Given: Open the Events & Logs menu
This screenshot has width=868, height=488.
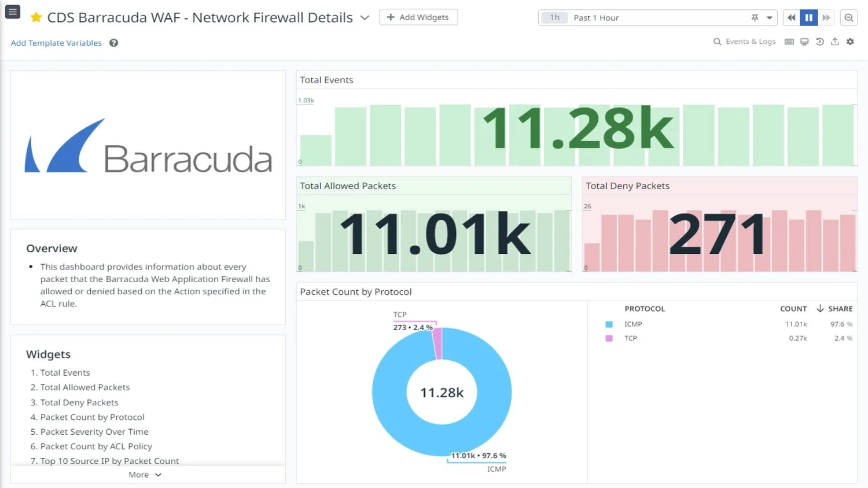Looking at the screenshot, I should click(x=750, y=41).
